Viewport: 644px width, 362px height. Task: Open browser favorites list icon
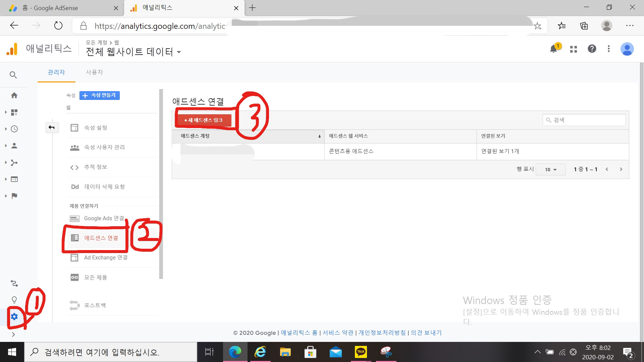(x=562, y=25)
